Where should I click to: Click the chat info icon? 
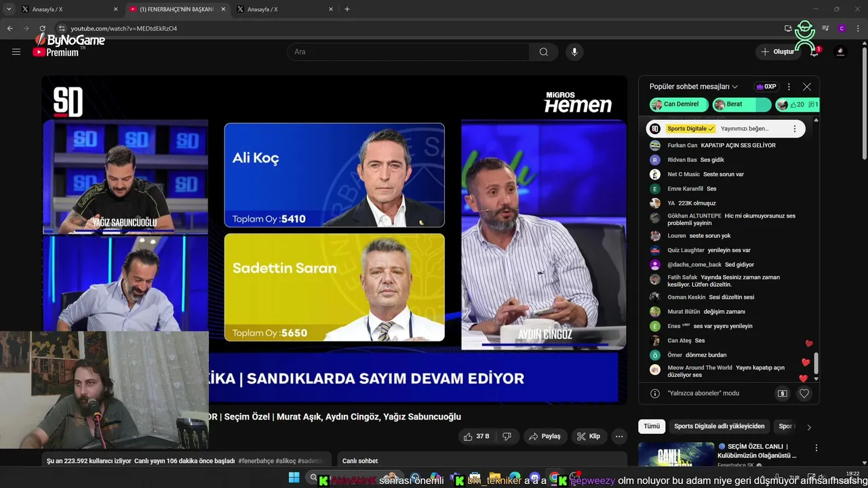coord(654,393)
